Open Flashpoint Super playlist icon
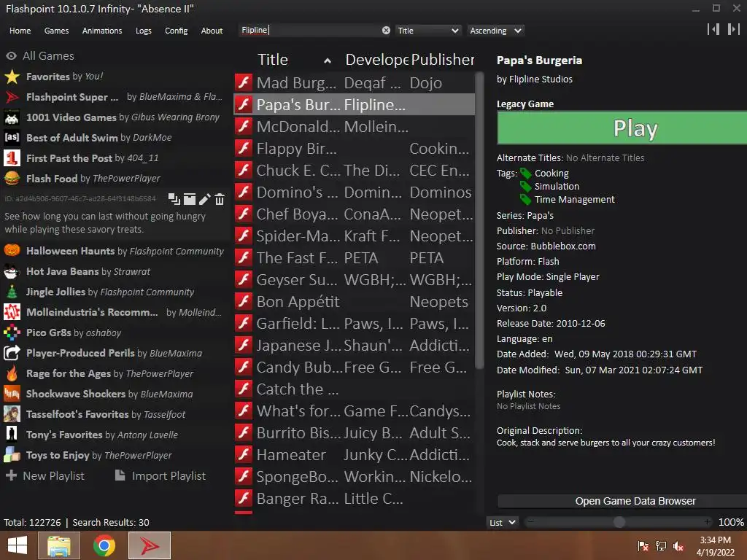 12,97
